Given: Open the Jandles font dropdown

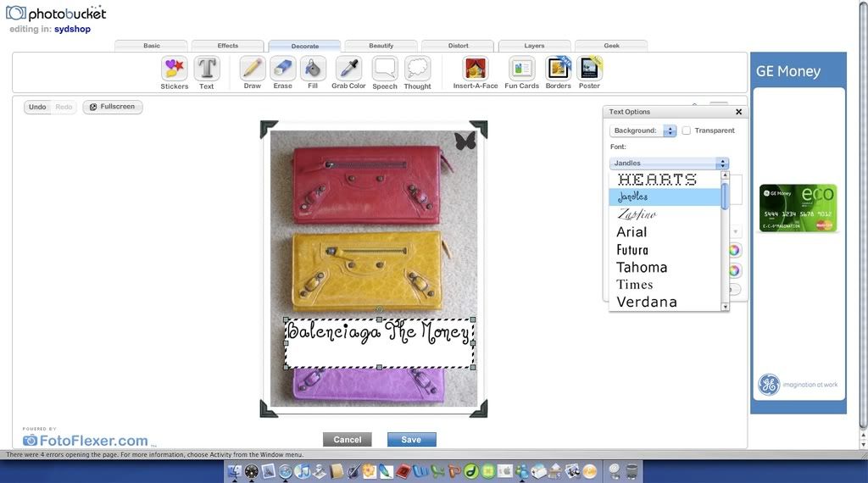Looking at the screenshot, I should [x=669, y=164].
